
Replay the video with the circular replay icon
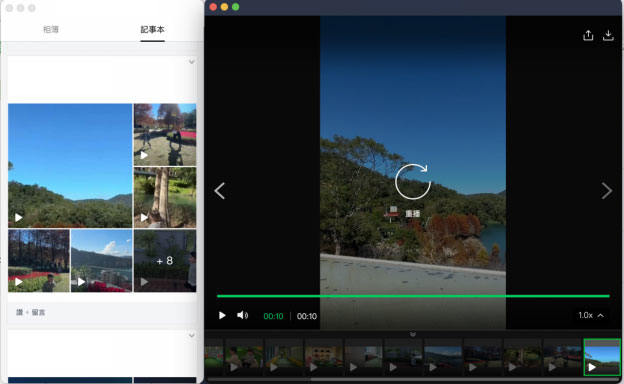click(413, 181)
